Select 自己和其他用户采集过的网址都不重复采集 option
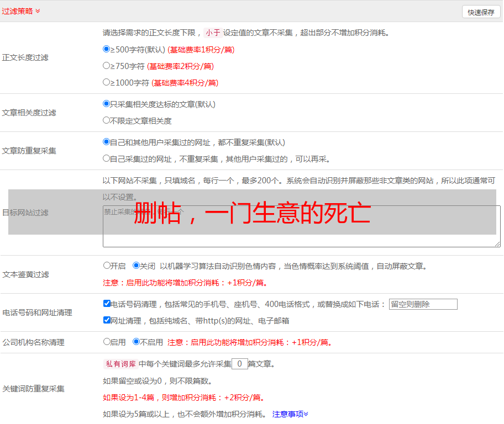The height and width of the screenshot is (424, 504). coord(106,142)
